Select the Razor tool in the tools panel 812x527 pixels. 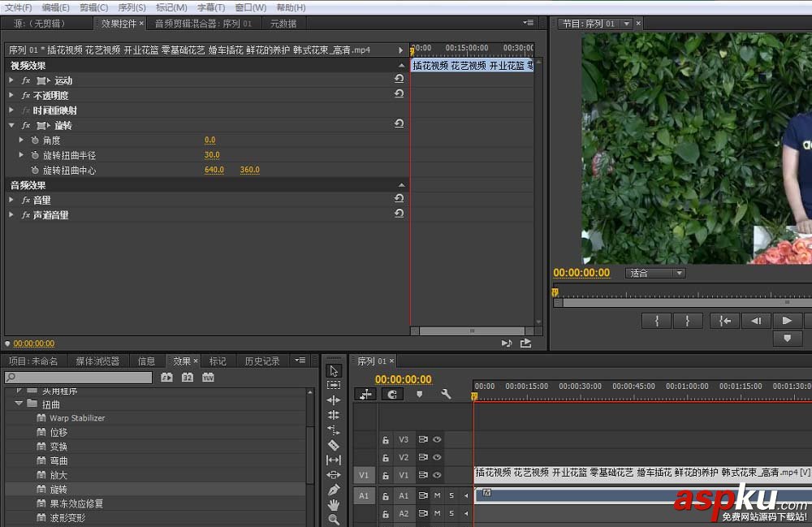click(x=334, y=445)
